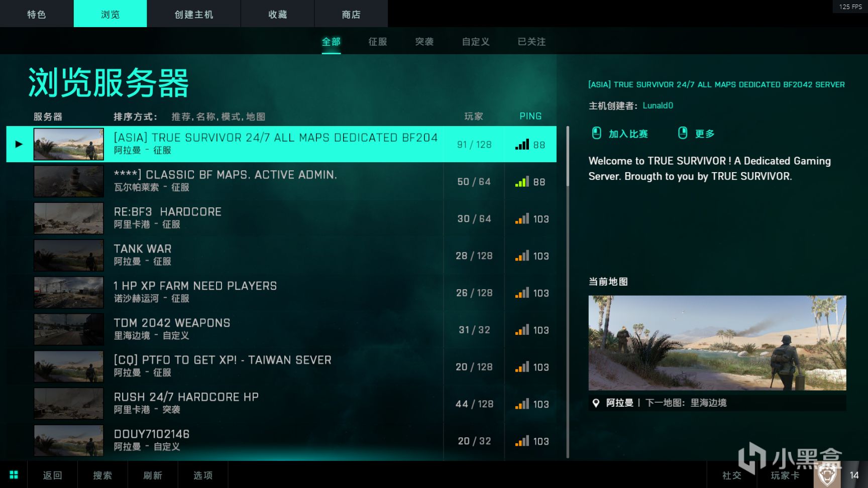This screenshot has height=488, width=868.
Task: Refresh the list with 刷新
Action: 153,475
